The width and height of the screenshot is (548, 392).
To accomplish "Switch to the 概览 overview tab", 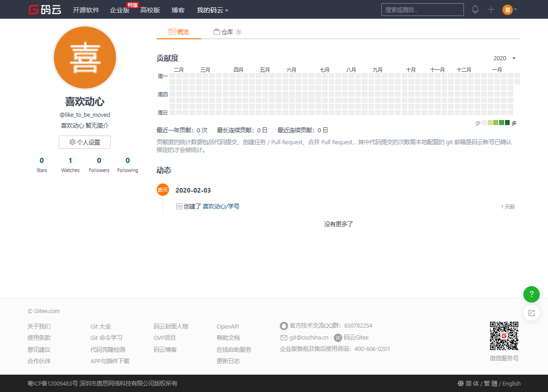I will (179, 32).
